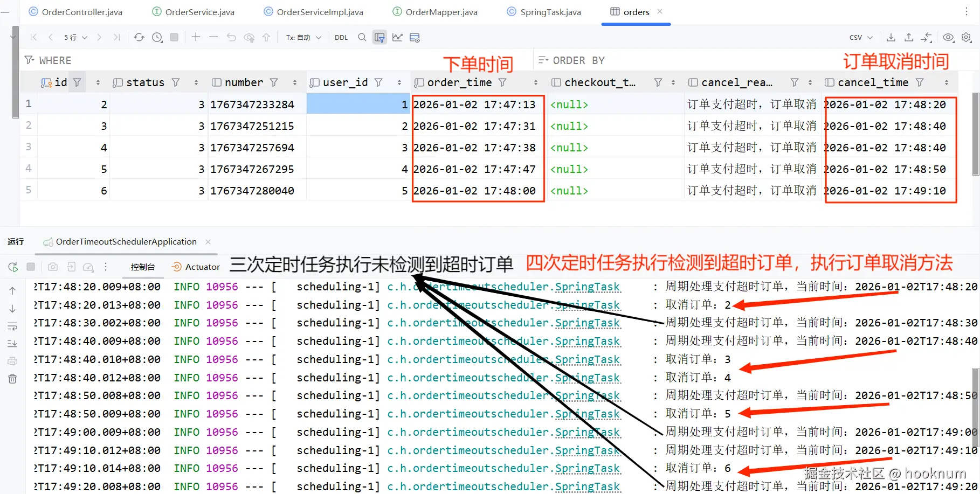This screenshot has height=494, width=980.
Task: Print the console output
Action: tap(12, 361)
